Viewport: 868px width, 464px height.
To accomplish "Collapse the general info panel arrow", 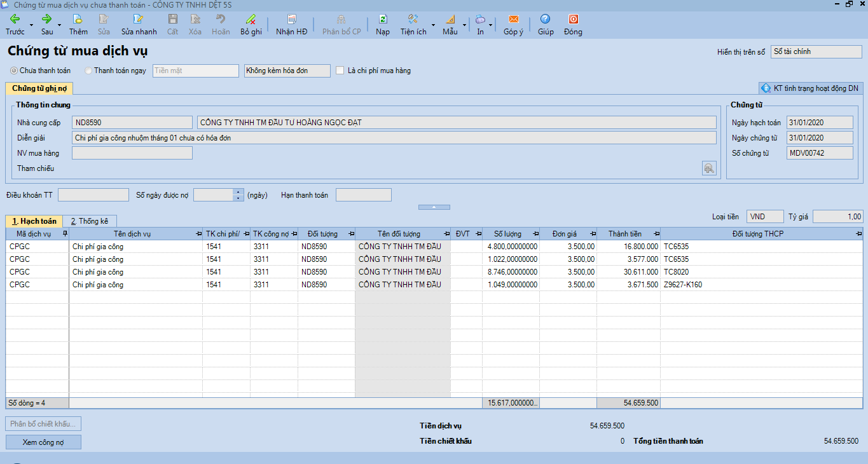I will tap(434, 207).
